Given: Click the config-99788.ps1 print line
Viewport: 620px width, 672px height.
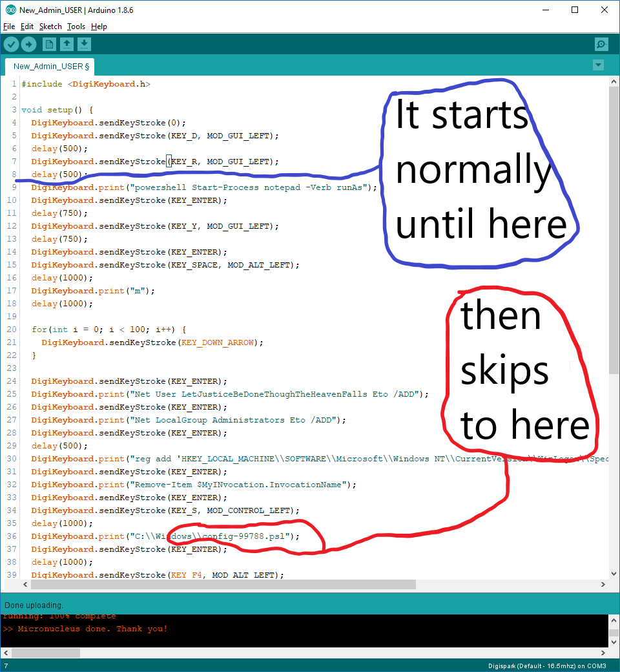Looking at the screenshot, I should click(165, 536).
